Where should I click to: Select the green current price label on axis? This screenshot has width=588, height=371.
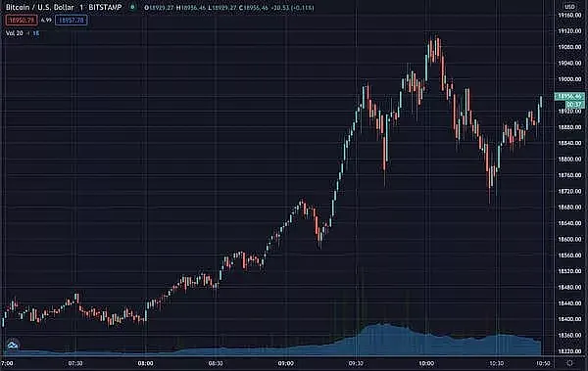(569, 96)
